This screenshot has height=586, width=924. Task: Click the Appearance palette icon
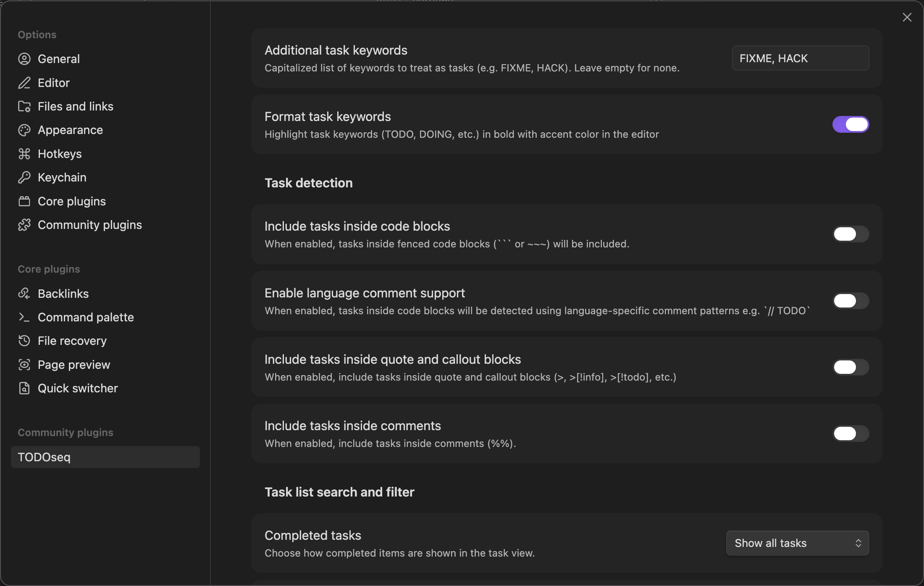pos(24,130)
